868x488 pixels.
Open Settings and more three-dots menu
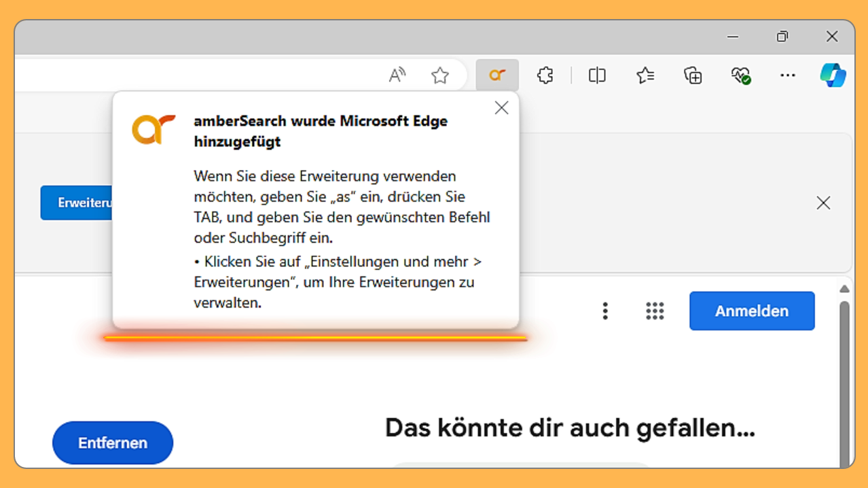[788, 75]
